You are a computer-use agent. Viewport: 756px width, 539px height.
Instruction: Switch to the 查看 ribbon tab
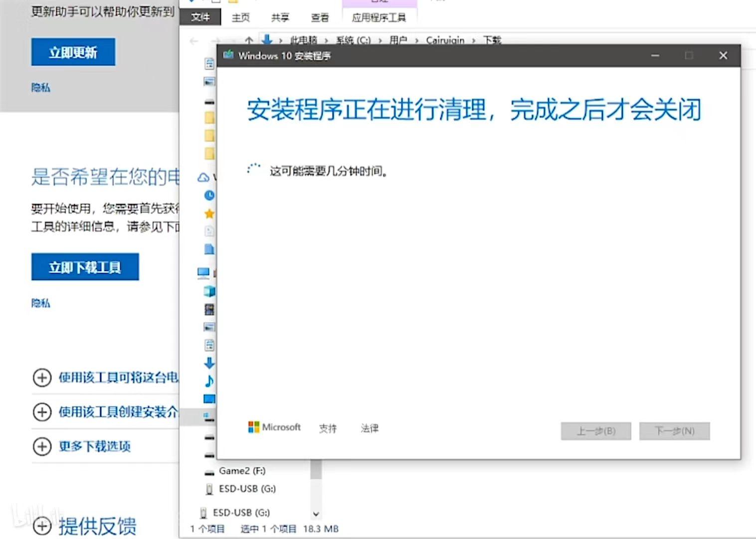320,17
